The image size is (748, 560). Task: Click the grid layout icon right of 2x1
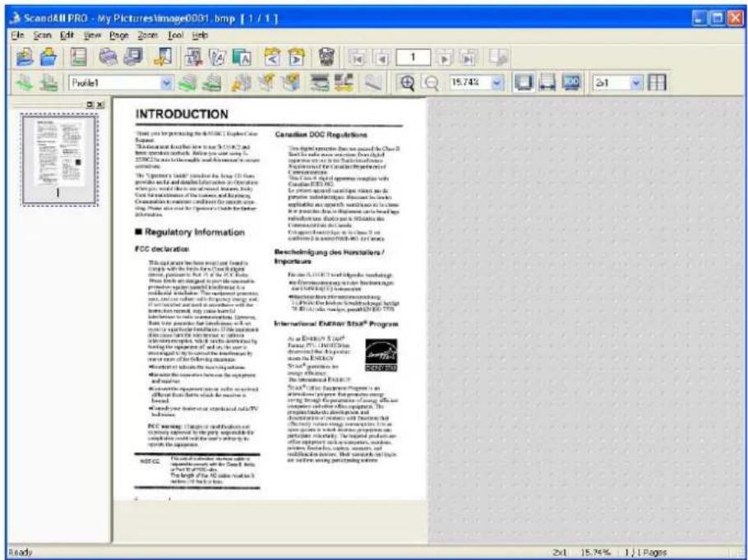point(658,82)
